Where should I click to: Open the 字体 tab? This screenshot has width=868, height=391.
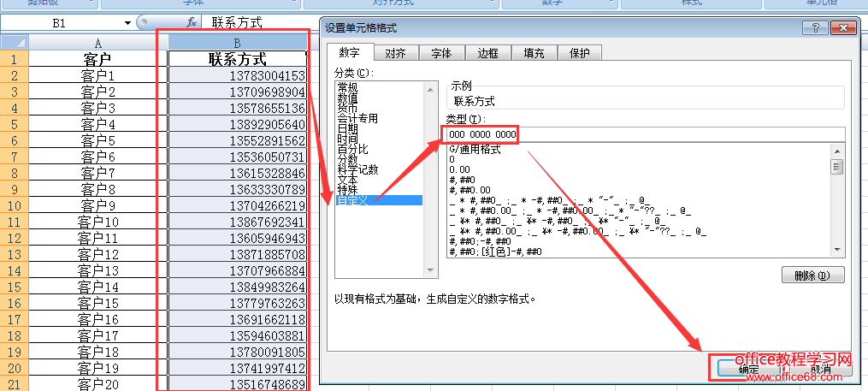[x=441, y=53]
